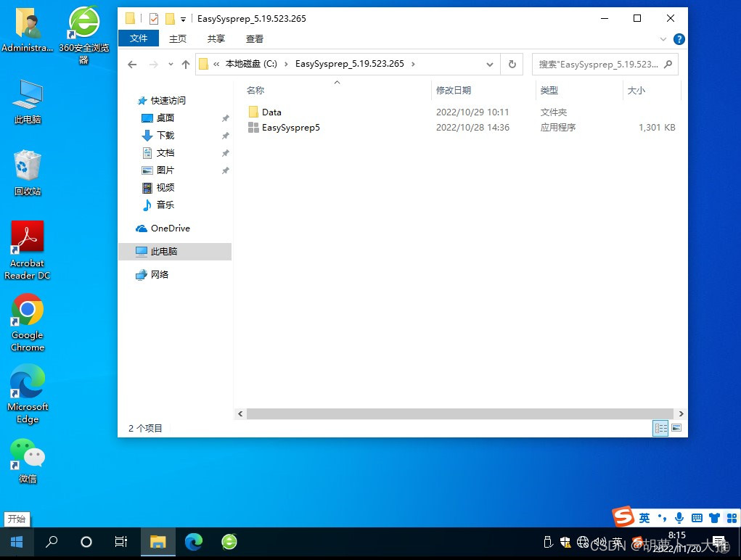Image resolution: width=741 pixels, height=560 pixels.
Task: Open 图片 in the navigation pane
Action: [165, 170]
